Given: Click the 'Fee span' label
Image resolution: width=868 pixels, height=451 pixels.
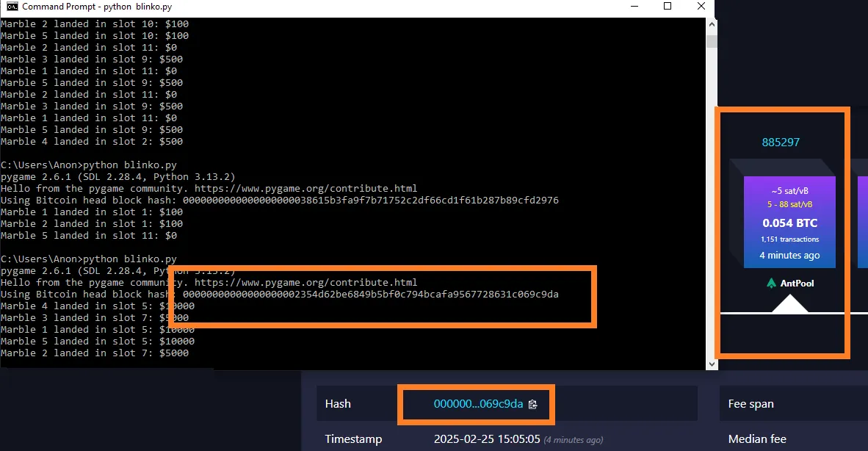Looking at the screenshot, I should click(x=751, y=404).
